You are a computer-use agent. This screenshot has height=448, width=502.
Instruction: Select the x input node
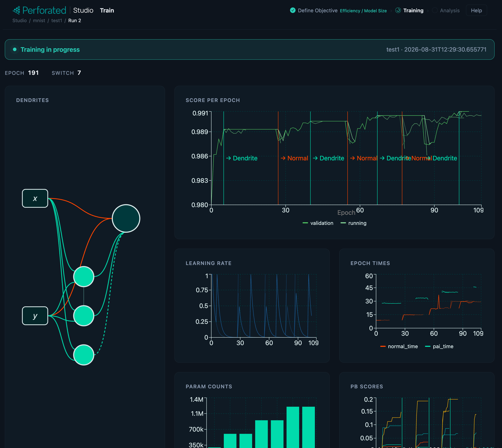point(35,198)
